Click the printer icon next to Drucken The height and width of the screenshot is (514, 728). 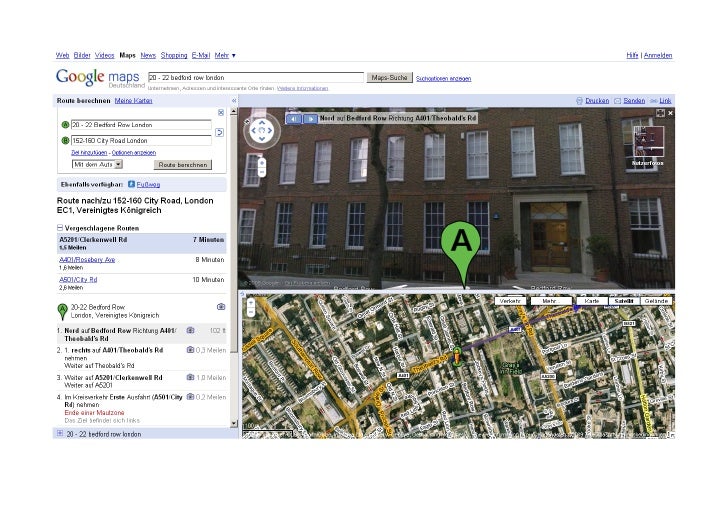click(579, 101)
